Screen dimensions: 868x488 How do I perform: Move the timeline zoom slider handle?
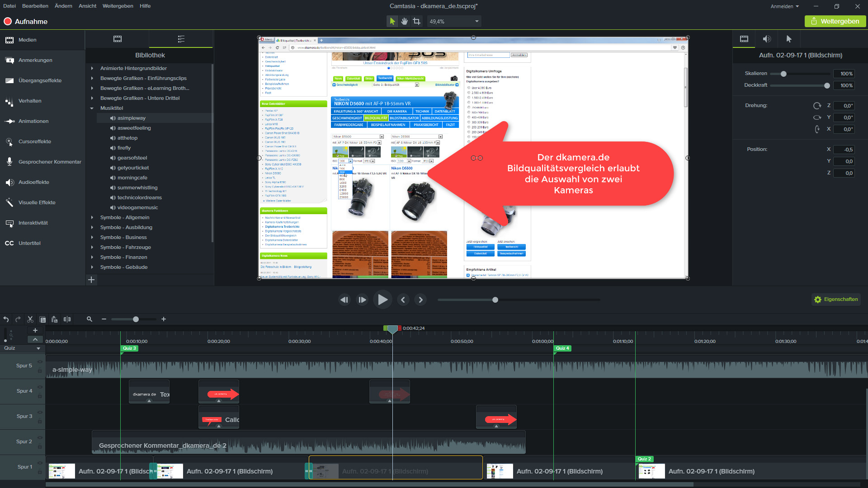(136, 319)
